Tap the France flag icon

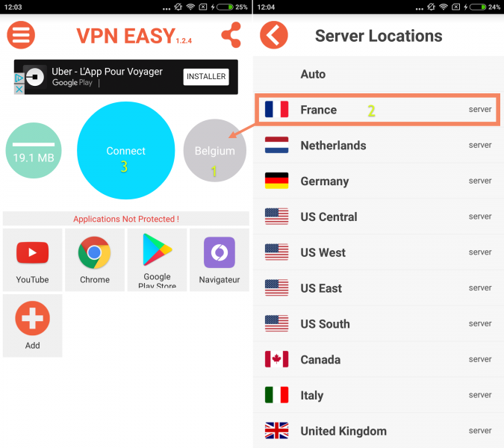[276, 109]
